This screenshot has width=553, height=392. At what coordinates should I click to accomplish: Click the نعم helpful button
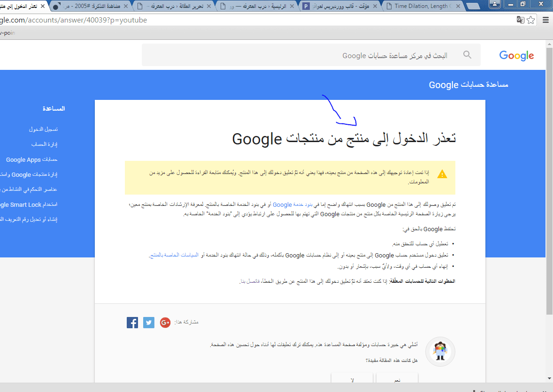click(x=397, y=378)
